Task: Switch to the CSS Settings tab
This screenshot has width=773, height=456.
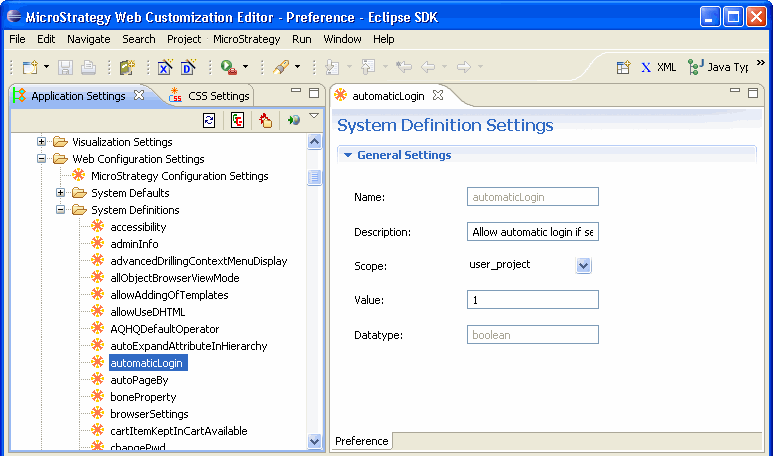Action: [209, 96]
